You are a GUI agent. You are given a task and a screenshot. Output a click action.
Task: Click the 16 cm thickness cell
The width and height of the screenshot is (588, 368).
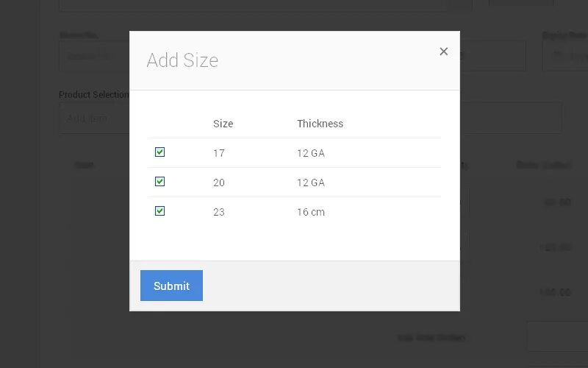310,212
